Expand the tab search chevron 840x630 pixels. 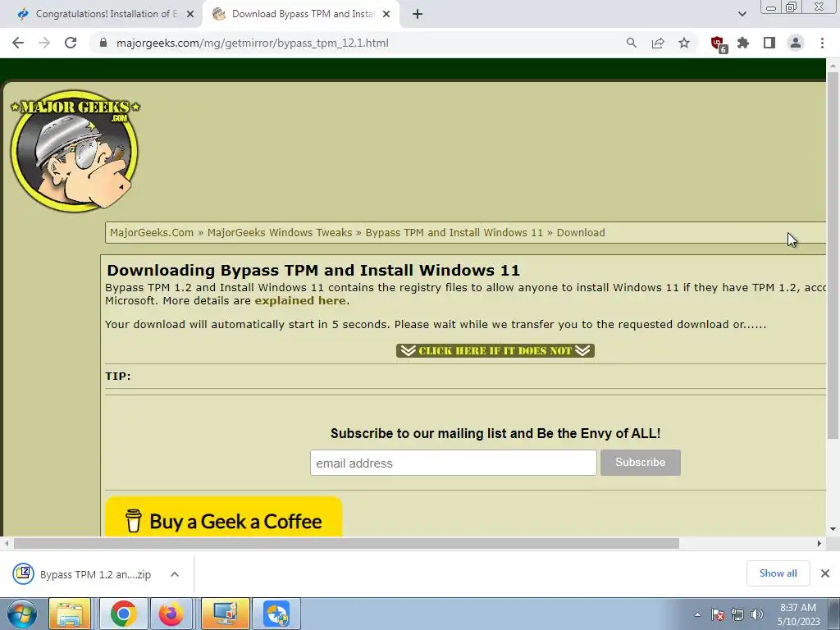742,14
